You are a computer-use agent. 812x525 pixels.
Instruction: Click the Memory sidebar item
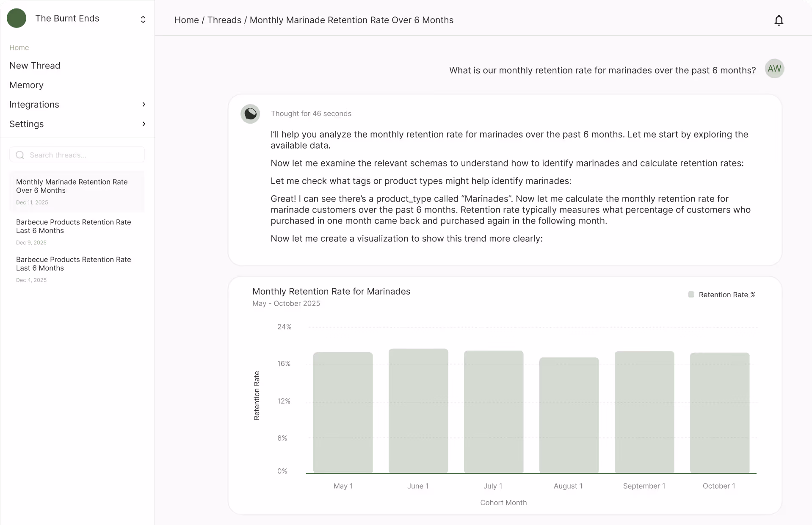27,85
